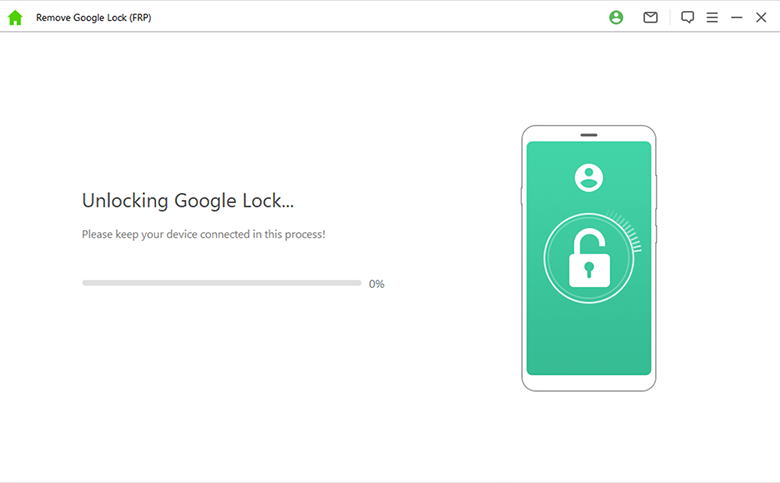Click the white profile avatar on the phone
780x483 pixels.
(589, 178)
